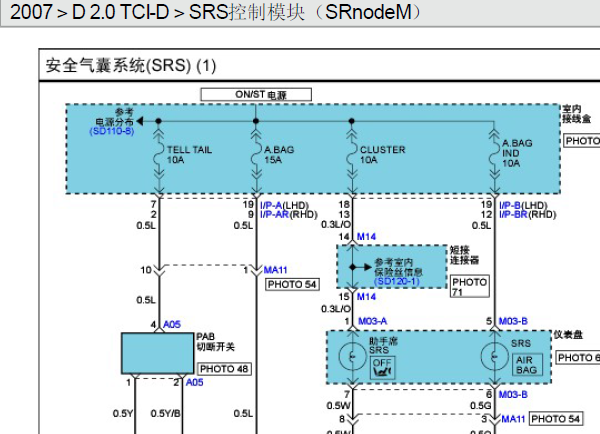
Task: Click the 0.5G wire label below M03-B pin 6
Action: 480,406
